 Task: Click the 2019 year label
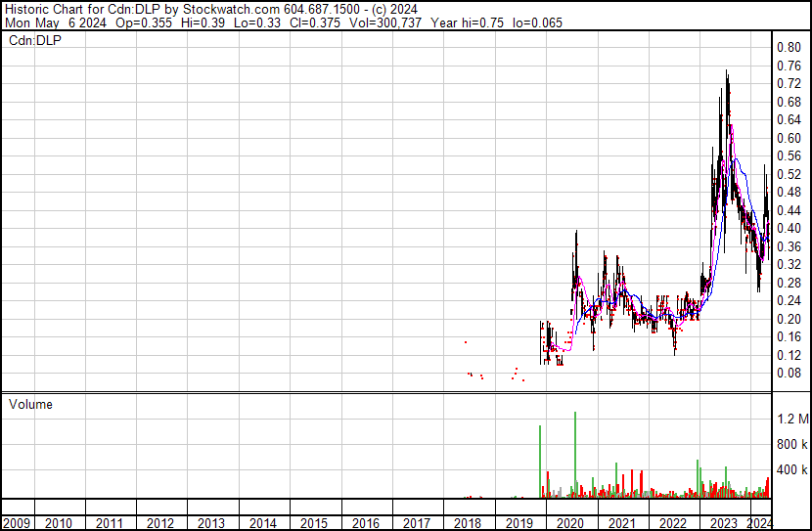click(x=519, y=523)
